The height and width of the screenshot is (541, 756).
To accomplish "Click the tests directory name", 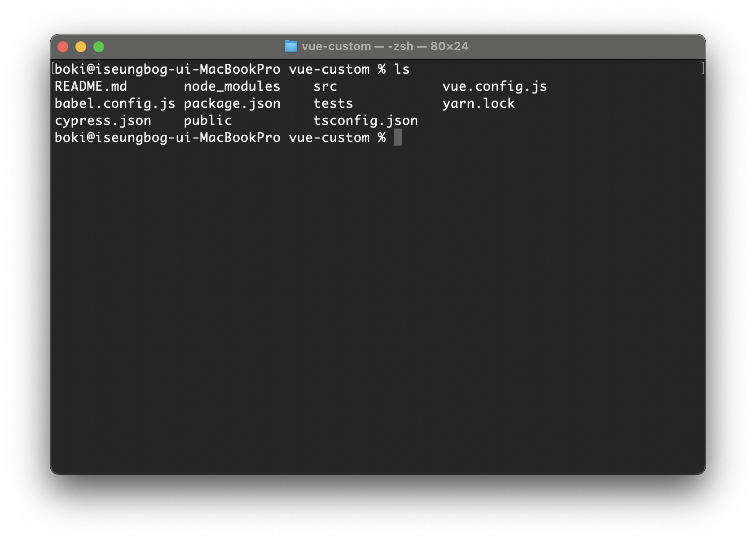I will [333, 104].
